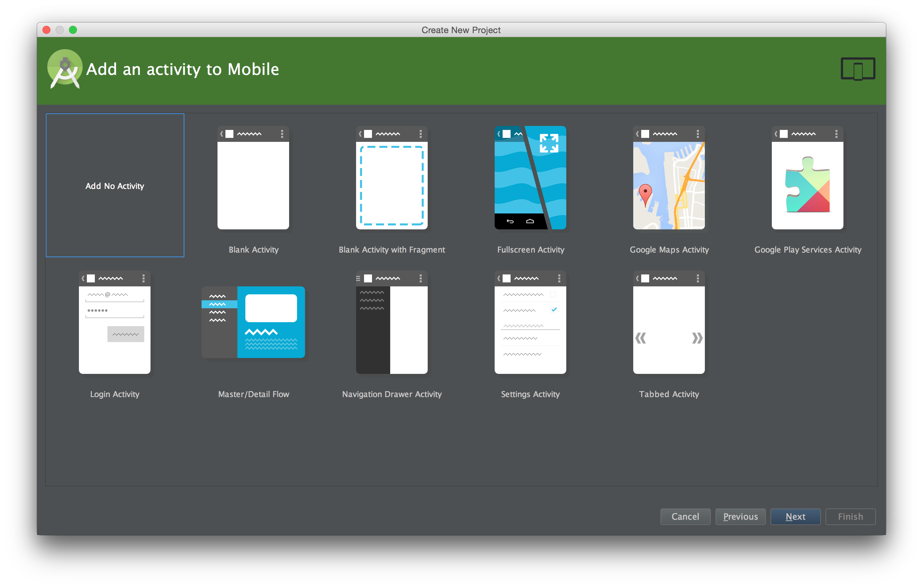Screen dimensions: 923x588
Task: Pick the Tabbed Activity template icon
Action: [669, 323]
